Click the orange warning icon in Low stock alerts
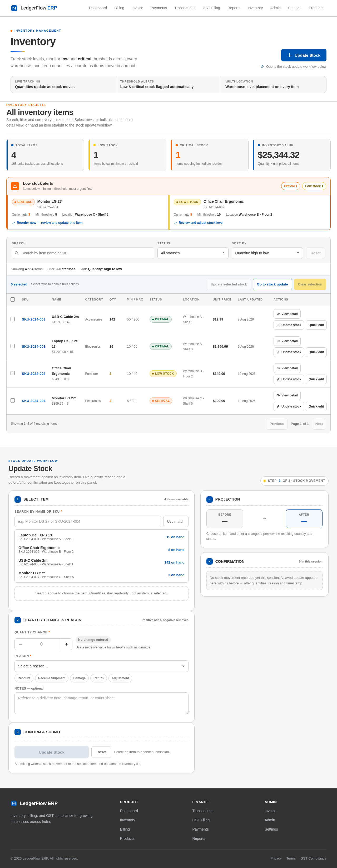Viewport: 337px width, 868px height. pyautogui.click(x=15, y=186)
